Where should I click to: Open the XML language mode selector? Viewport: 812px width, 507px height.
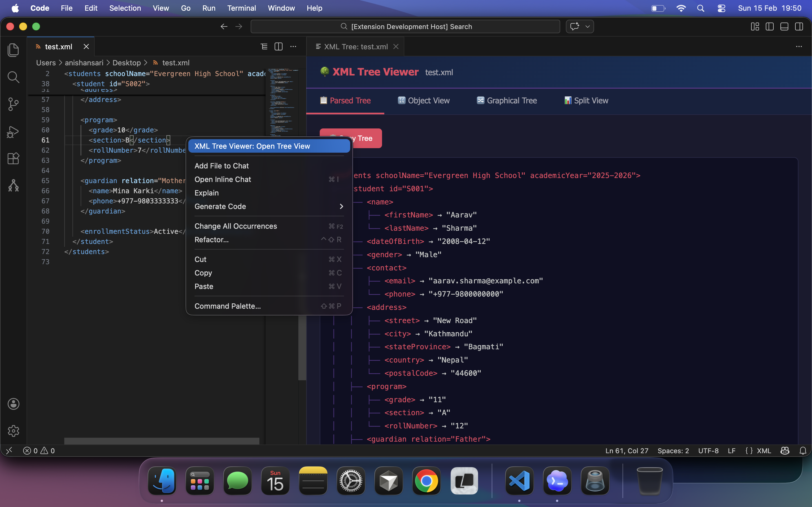click(764, 451)
